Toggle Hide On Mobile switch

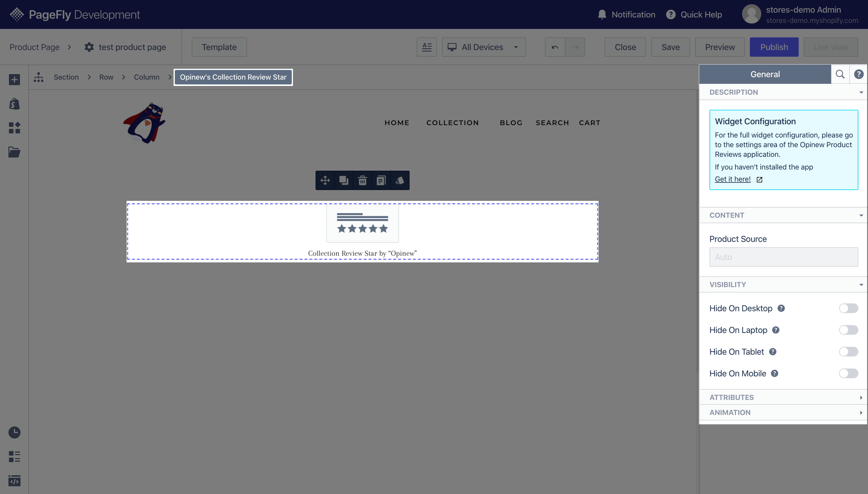coord(848,373)
